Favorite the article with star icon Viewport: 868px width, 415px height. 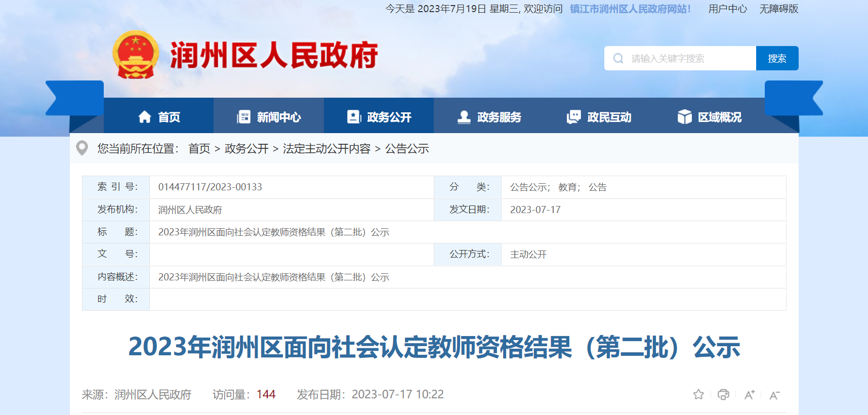698,394
